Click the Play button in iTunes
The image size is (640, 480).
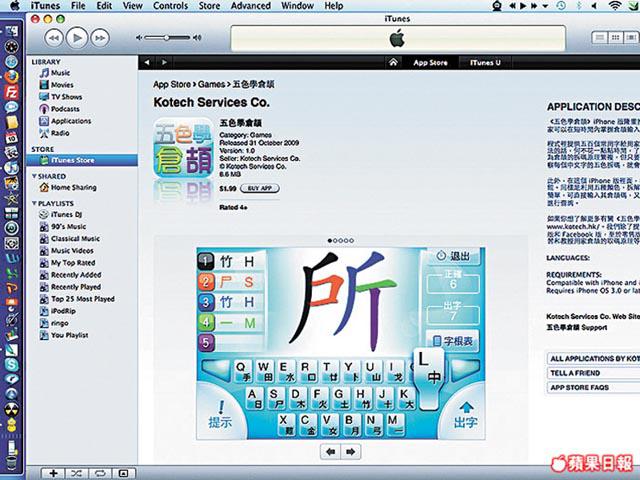click(77, 38)
